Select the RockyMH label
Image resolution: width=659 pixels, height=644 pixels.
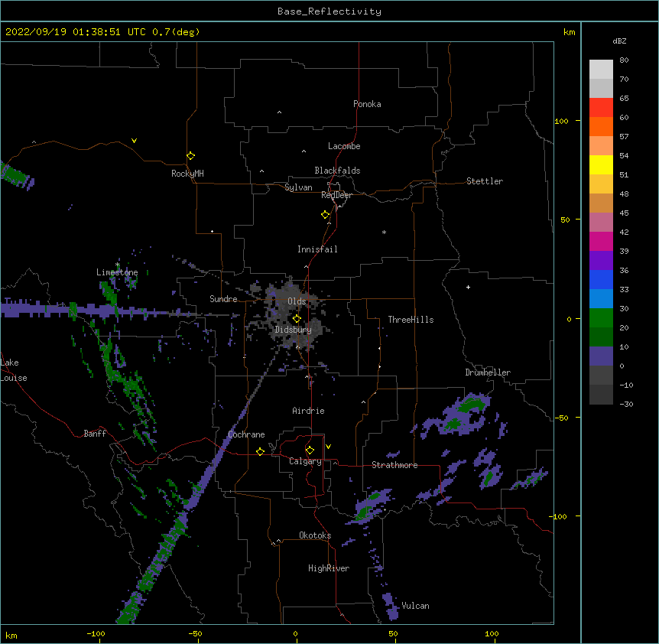coord(187,174)
